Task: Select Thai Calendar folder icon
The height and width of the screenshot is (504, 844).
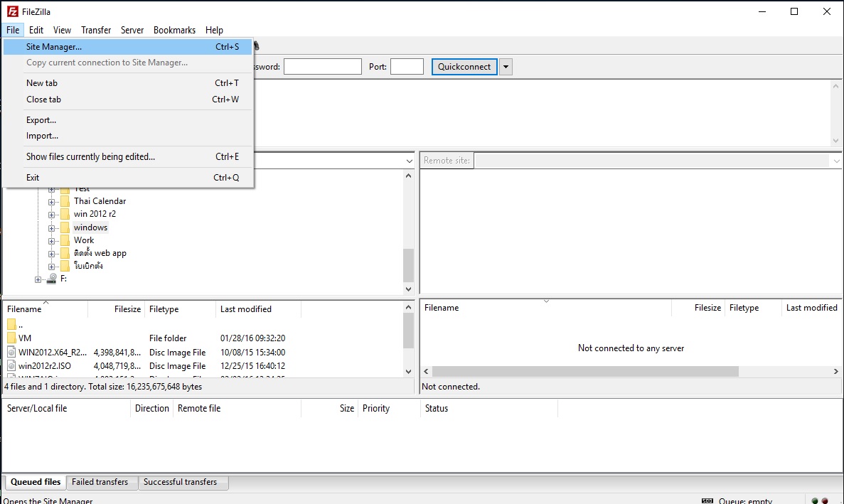Action: [65, 201]
